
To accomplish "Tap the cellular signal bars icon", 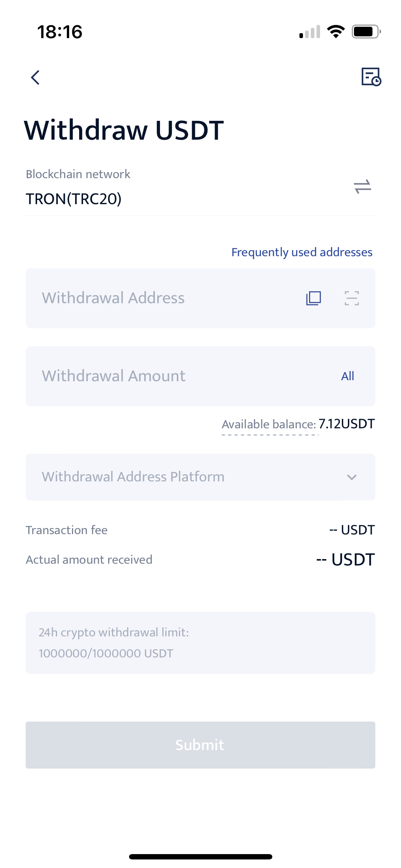I will coord(310,32).
